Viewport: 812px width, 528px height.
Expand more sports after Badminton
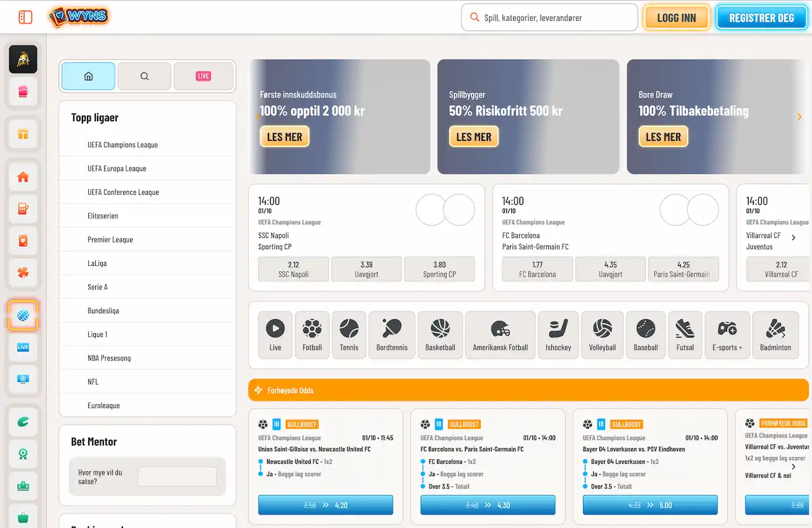point(783,335)
